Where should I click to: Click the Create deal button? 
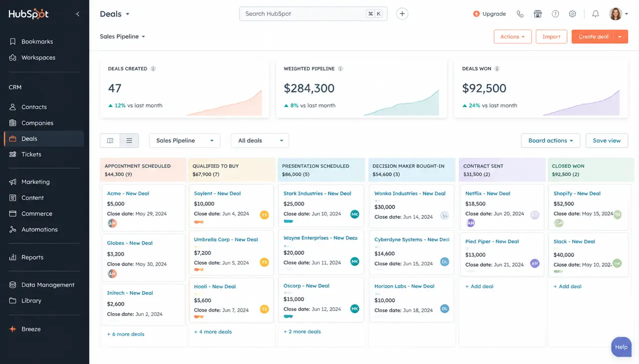click(593, 36)
